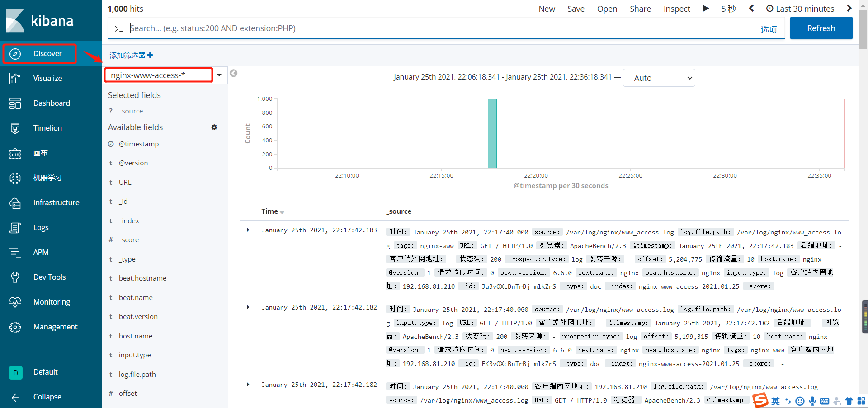Click plus icon to add filter

(150, 55)
